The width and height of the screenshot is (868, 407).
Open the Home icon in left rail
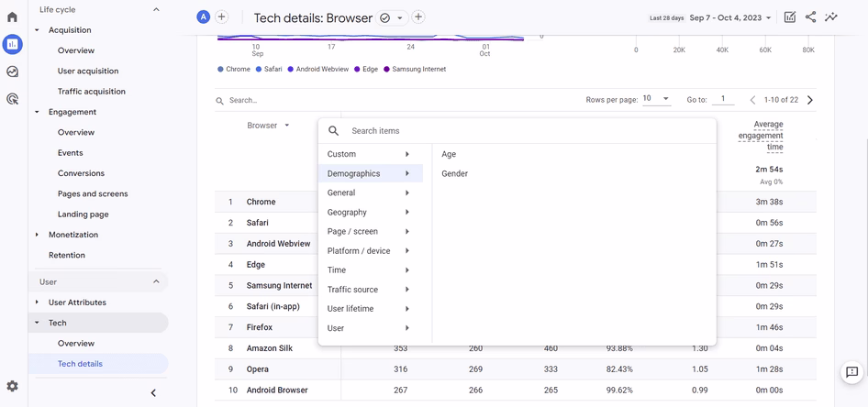pos(13,16)
